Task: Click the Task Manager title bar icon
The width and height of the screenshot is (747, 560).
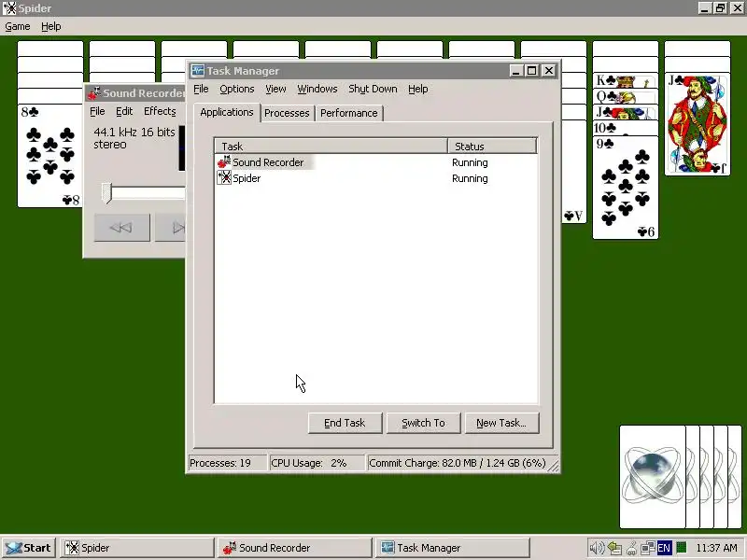Action: pos(197,71)
